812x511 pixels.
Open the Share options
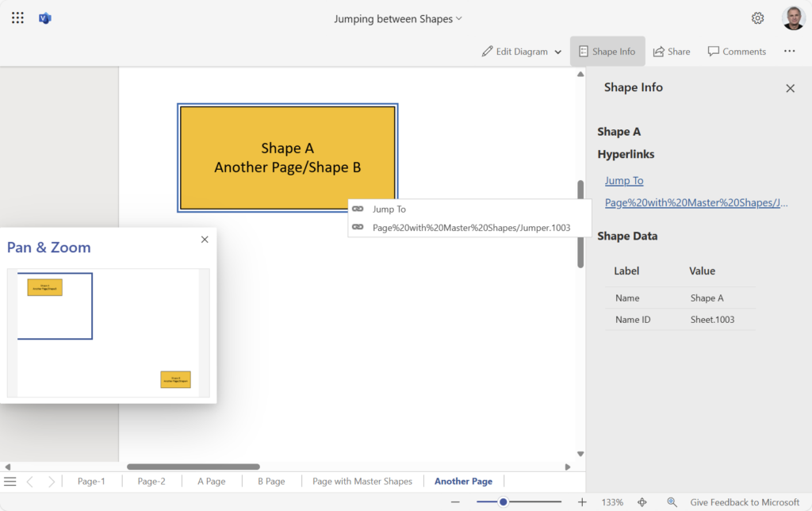(x=671, y=51)
